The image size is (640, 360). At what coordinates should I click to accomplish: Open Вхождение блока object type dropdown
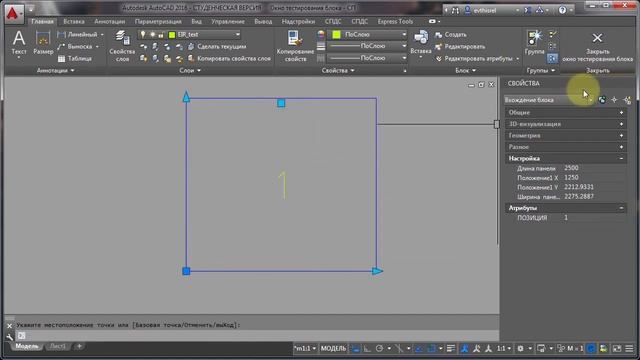click(x=549, y=100)
